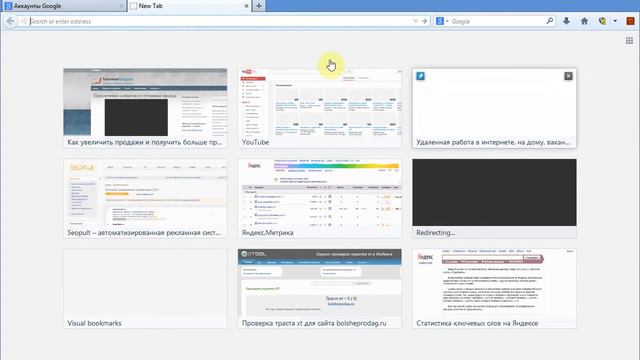The image size is (640, 360).
Task: Click the yellow shield add-on icon
Action: [x=602, y=21]
